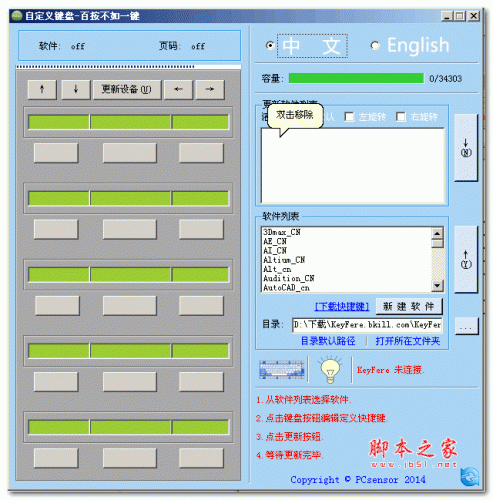Select Audition_CN in software list
Viewport: 493px width, 500px height.
coord(288,278)
